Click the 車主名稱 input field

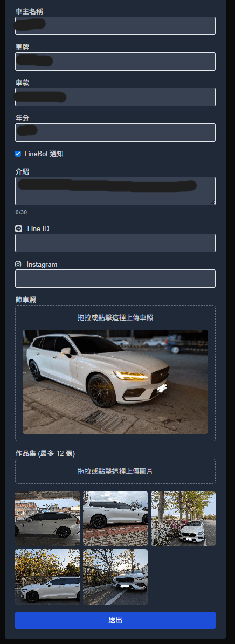(115, 26)
